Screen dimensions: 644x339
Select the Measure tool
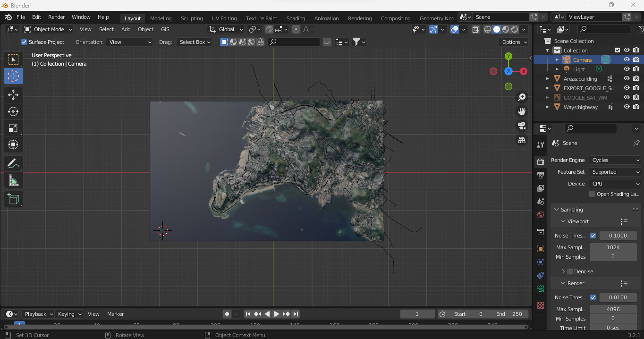pyautogui.click(x=13, y=180)
